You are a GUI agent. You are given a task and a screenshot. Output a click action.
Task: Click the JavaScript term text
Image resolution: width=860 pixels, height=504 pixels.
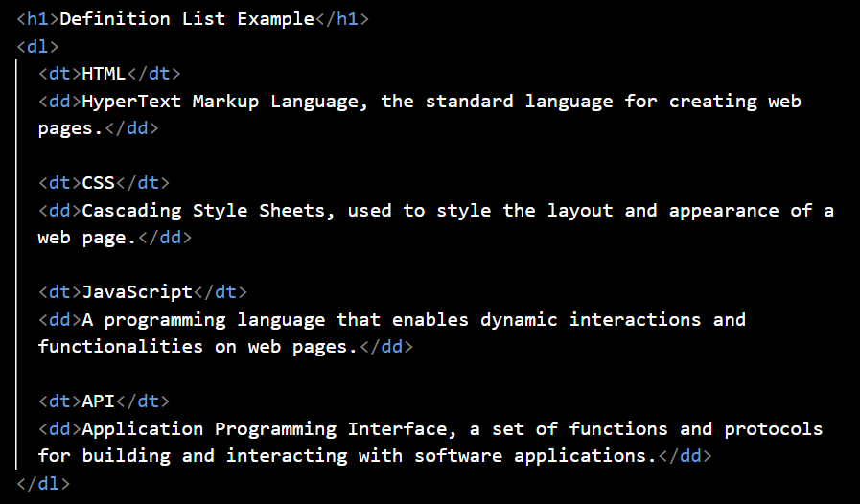tap(137, 291)
